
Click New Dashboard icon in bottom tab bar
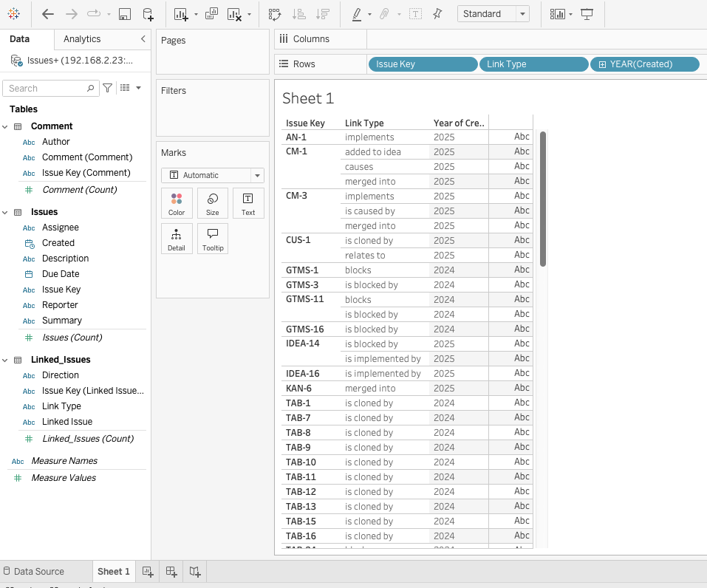pyautogui.click(x=171, y=572)
